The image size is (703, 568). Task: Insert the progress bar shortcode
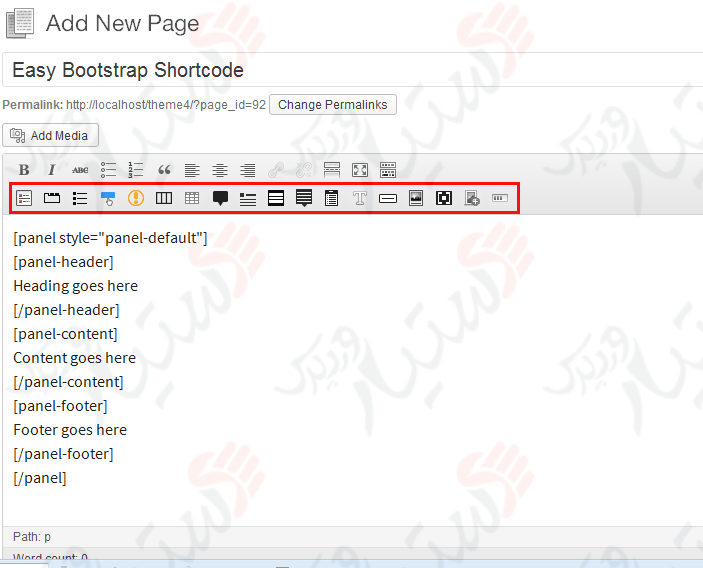point(500,198)
